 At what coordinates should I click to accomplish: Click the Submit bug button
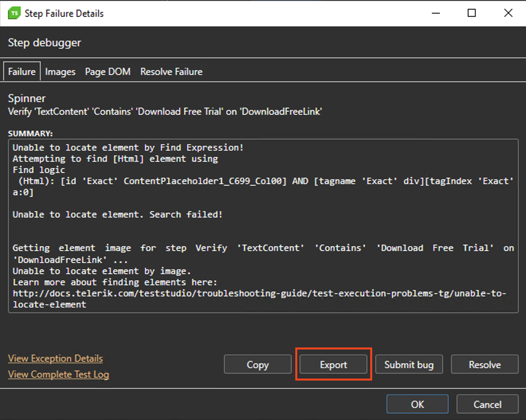point(409,365)
